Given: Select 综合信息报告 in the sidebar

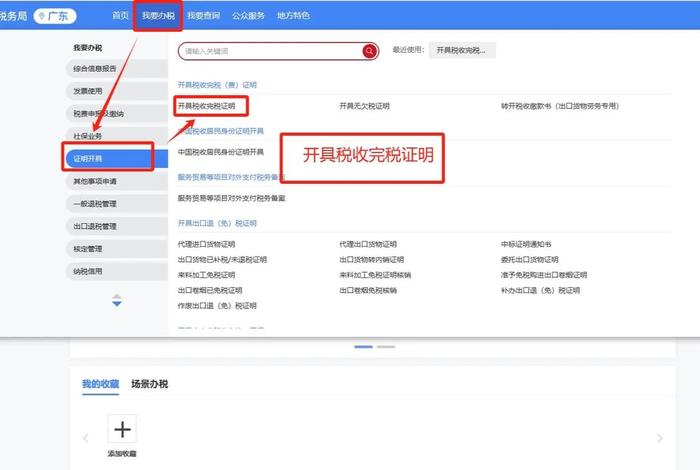Looking at the screenshot, I should 117,69.
